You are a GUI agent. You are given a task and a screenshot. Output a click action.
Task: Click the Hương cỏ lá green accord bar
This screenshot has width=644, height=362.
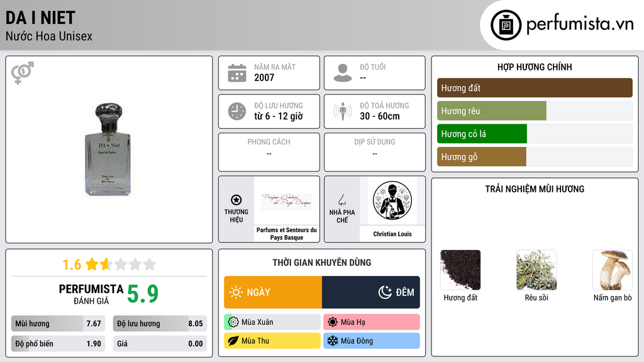(x=535, y=134)
